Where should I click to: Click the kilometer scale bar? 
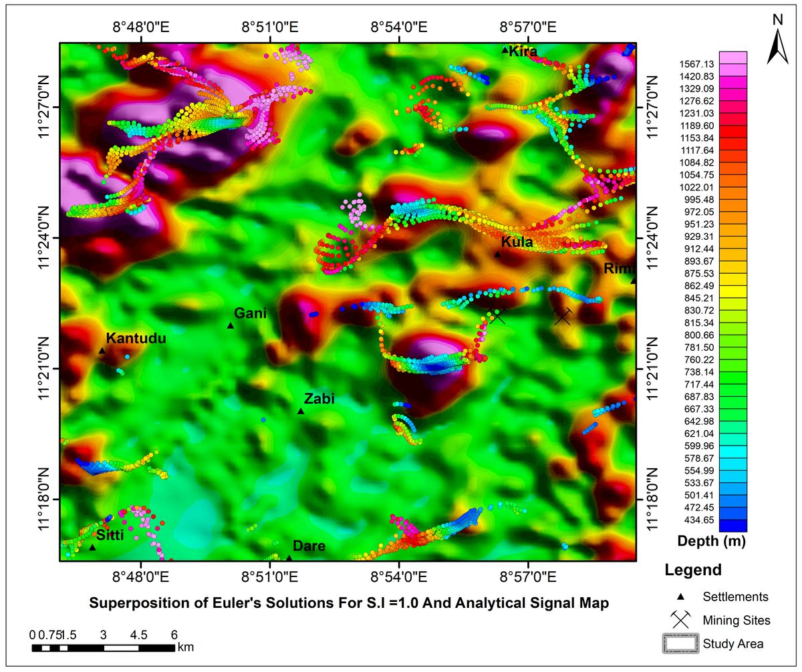click(104, 647)
